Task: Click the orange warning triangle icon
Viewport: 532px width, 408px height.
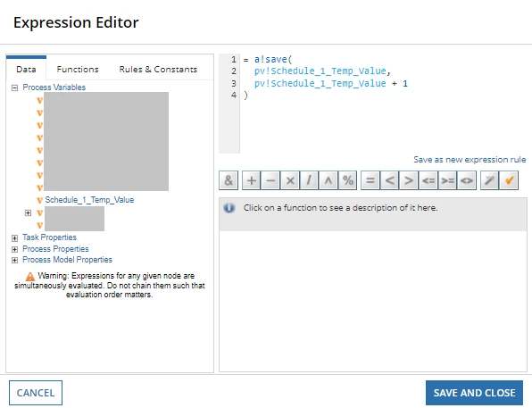Action: pos(29,276)
